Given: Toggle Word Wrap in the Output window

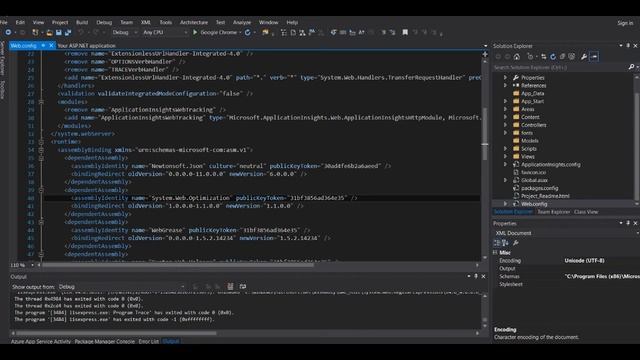Looking at the screenshot, I should tap(243, 287).
